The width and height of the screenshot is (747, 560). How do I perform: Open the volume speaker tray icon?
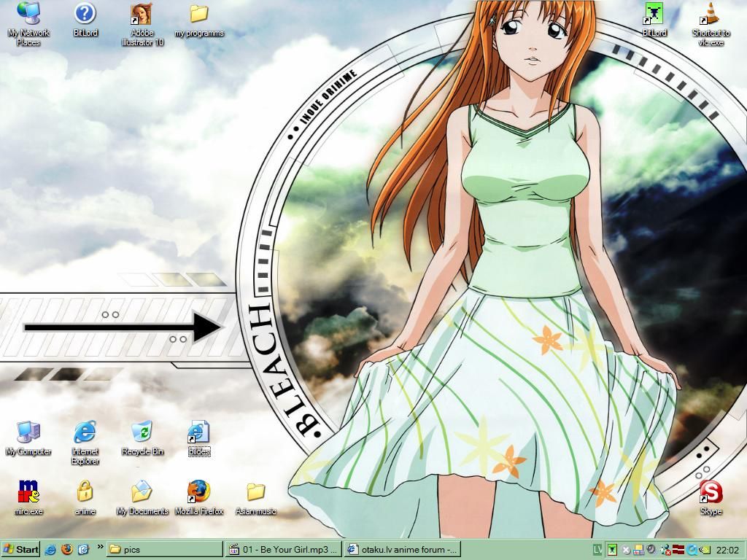[651, 550]
